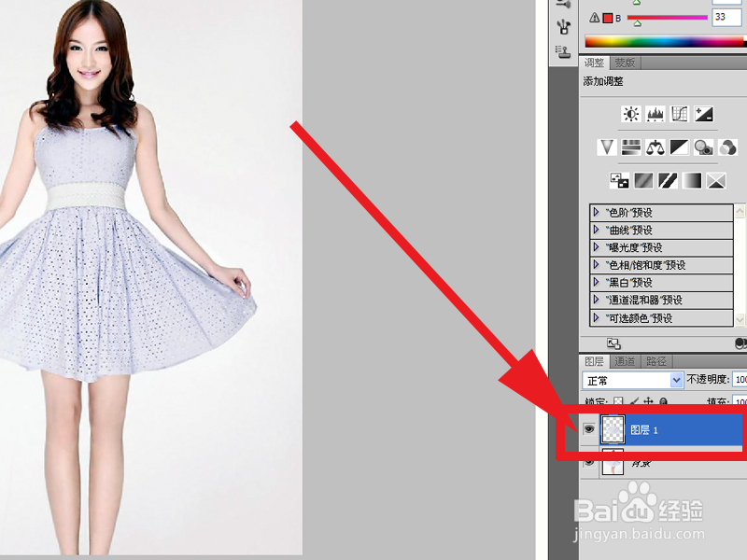The width and height of the screenshot is (747, 560).
Task: Click the 不透明度 label
Action: tap(708, 379)
